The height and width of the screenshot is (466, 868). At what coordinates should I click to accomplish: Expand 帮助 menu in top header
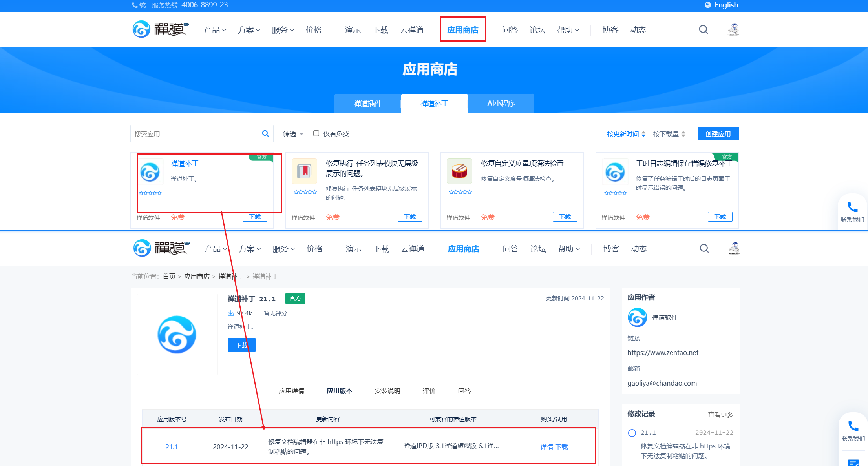tap(568, 30)
